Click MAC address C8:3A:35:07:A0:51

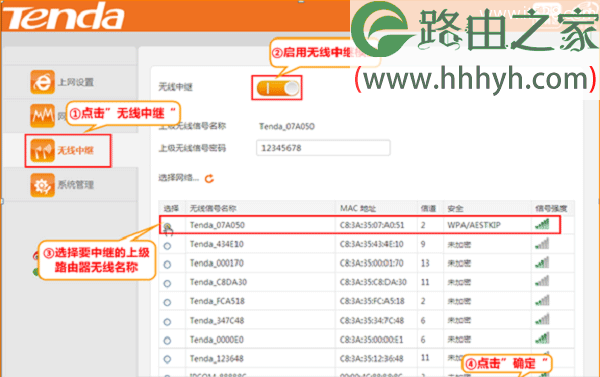pos(372,225)
